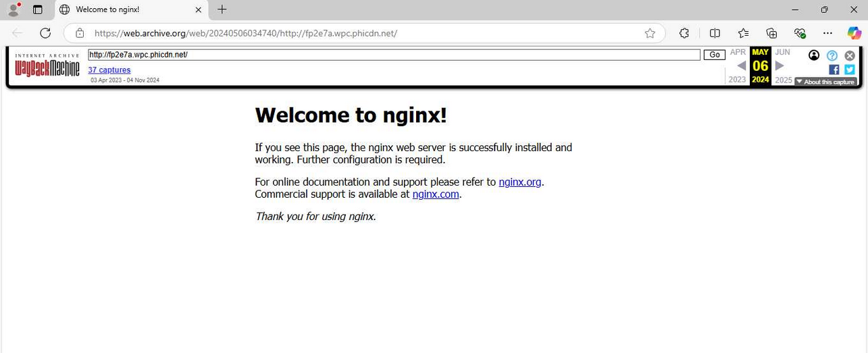The image size is (868, 353).
Task: Open Edge Copilot sidebar icon
Action: pyautogui.click(x=854, y=33)
